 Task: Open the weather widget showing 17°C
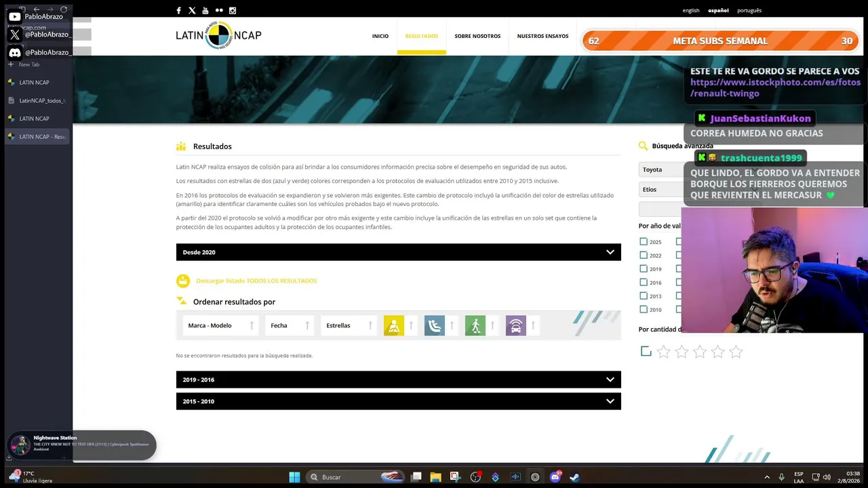pyautogui.click(x=31, y=477)
